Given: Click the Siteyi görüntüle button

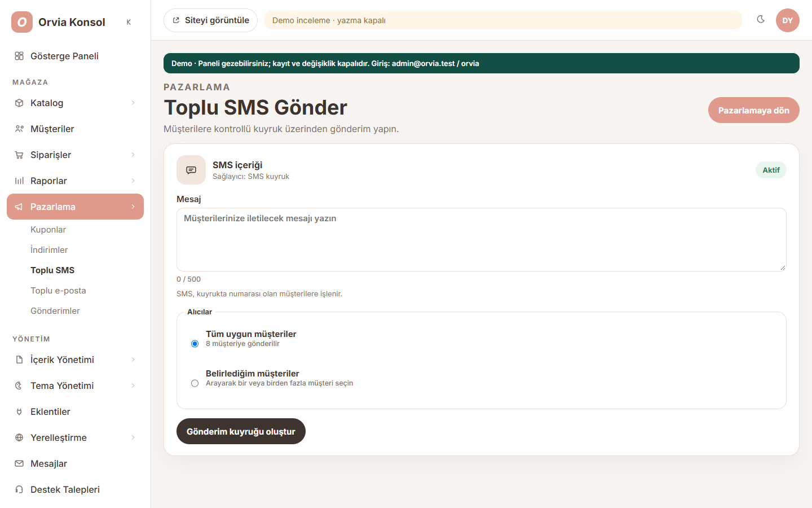Looking at the screenshot, I should (210, 20).
